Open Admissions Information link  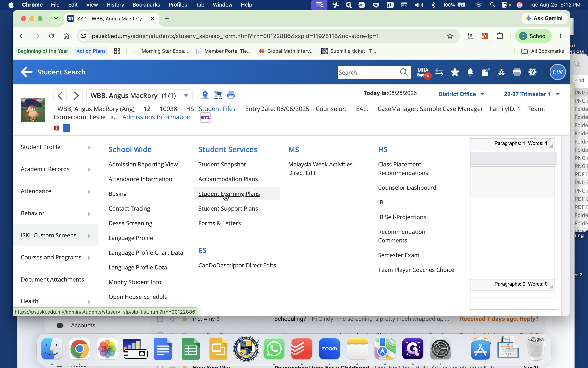point(156,117)
